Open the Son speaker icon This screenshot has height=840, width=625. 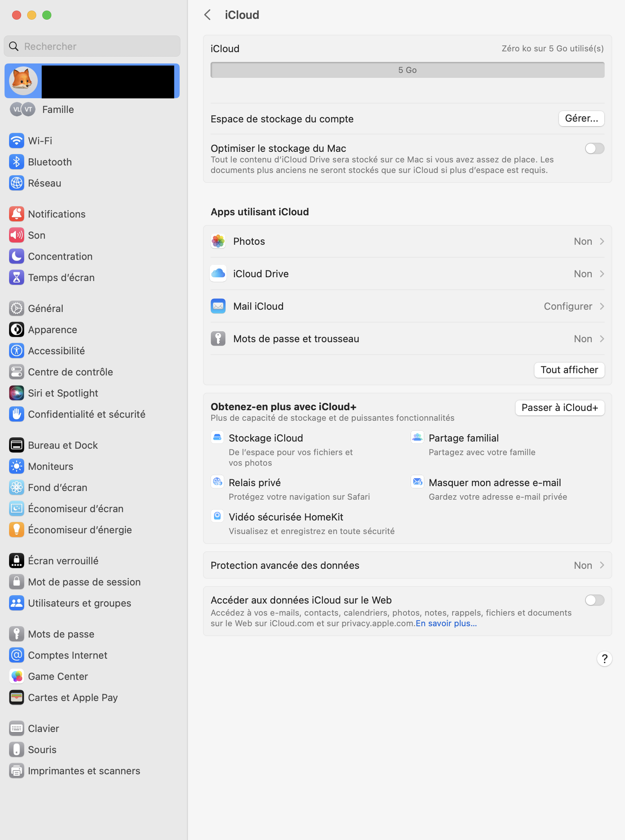16,235
